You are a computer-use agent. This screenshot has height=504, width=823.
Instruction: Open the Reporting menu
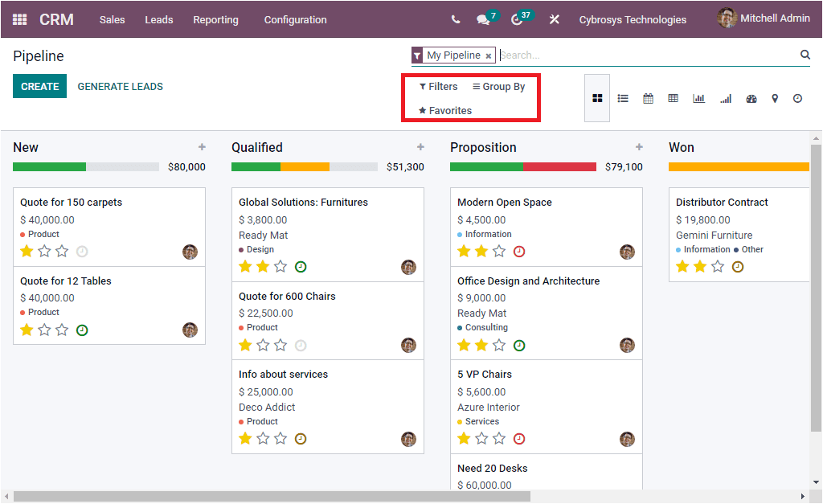215,19
